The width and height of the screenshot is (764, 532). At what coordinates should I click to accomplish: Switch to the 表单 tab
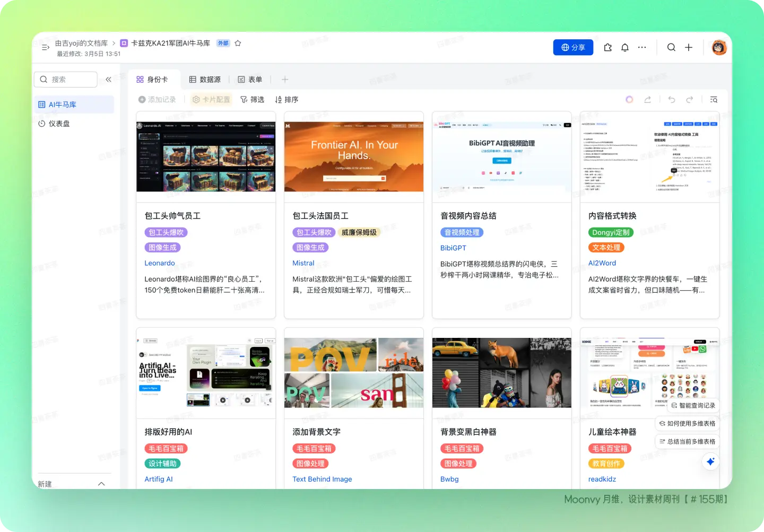pyautogui.click(x=250, y=80)
